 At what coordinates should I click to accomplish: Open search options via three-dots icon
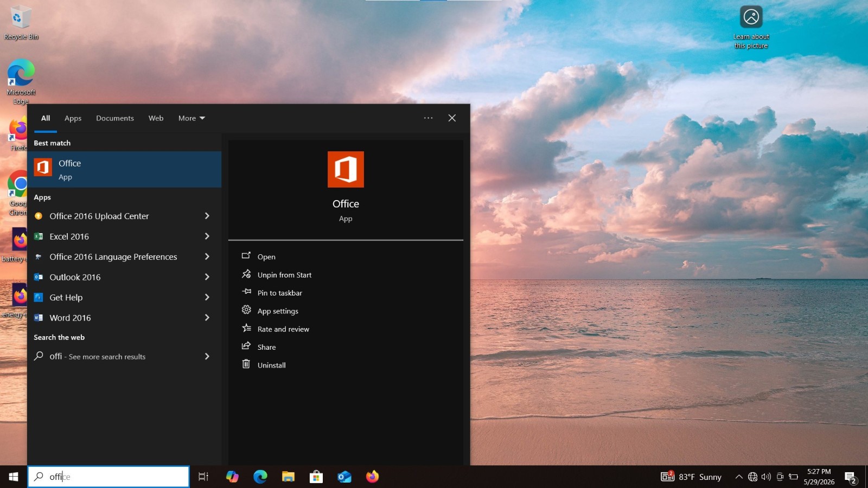[x=428, y=118]
